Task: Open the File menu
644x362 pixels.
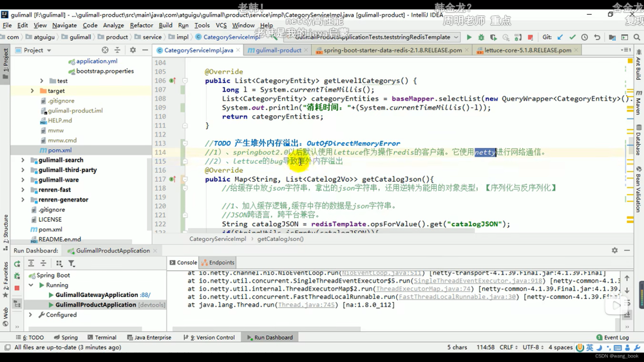Action: 7,25
